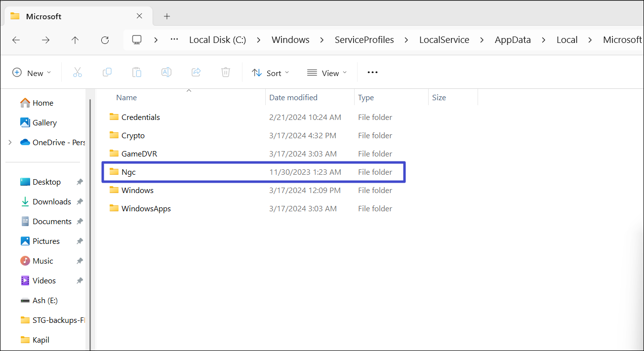The image size is (644, 351).
Task: Click the Rename icon in toolbar
Action: [166, 73]
